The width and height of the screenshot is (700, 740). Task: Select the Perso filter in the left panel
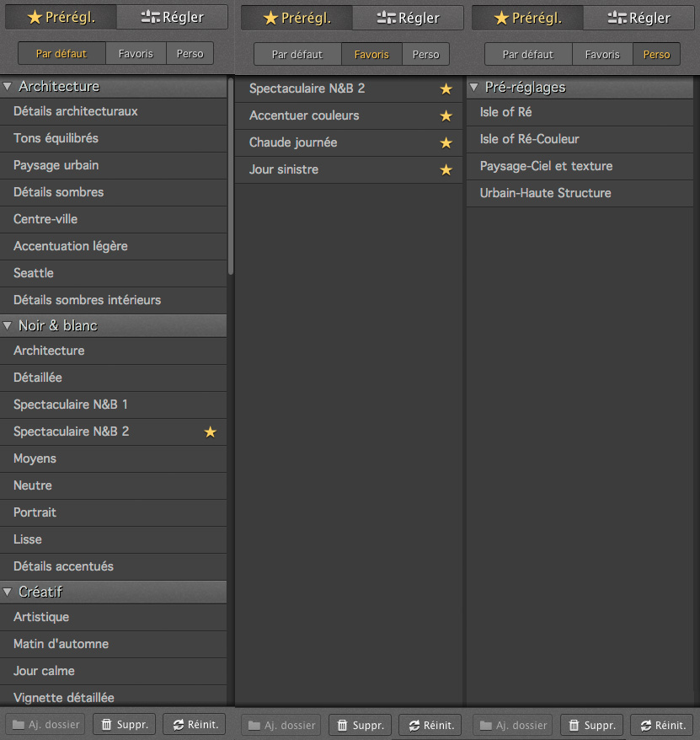point(190,53)
